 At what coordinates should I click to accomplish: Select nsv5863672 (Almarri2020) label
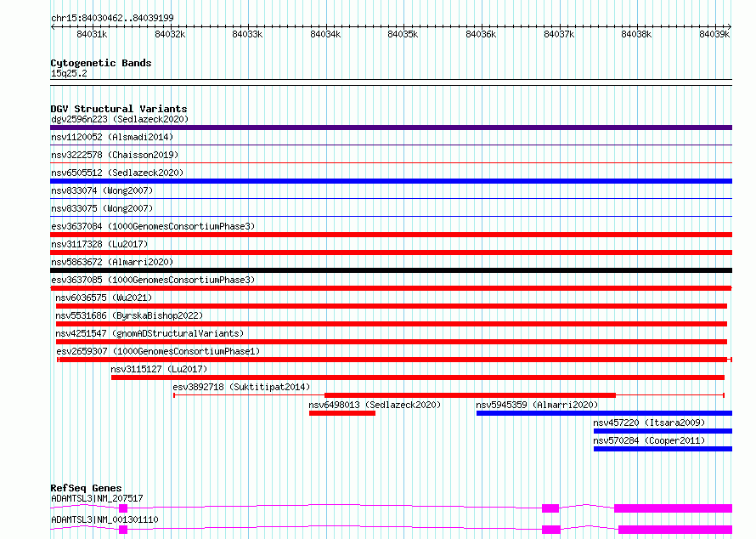pyautogui.click(x=112, y=262)
